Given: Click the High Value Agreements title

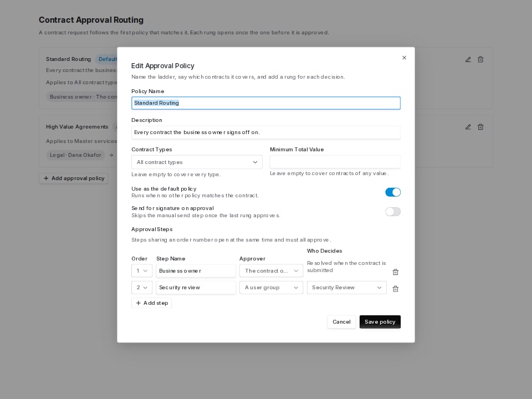Looking at the screenshot, I should pos(77,126).
